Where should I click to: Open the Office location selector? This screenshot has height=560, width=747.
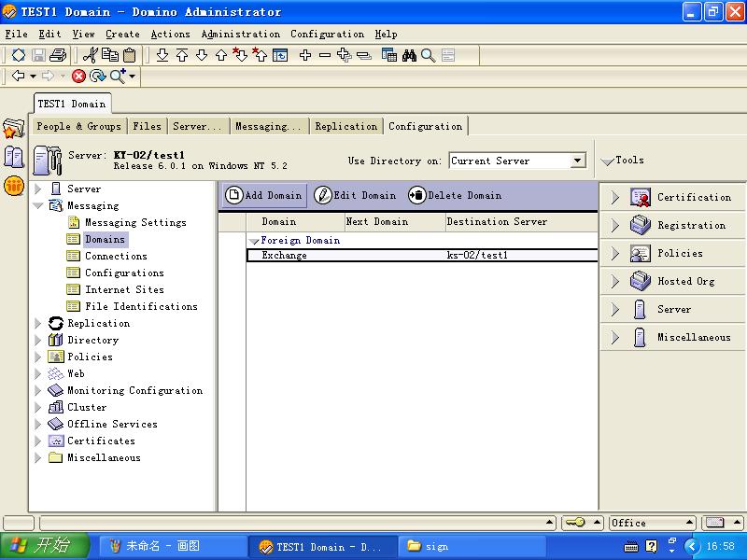pyautogui.click(x=652, y=523)
